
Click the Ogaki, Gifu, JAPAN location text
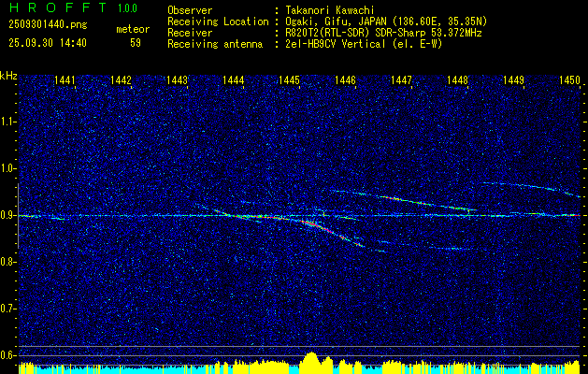click(x=386, y=22)
